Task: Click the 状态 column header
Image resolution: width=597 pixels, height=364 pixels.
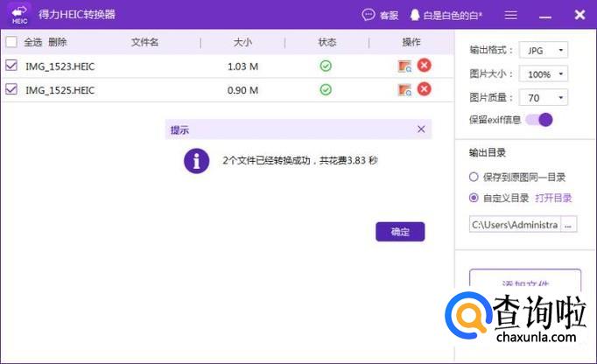Action: tap(327, 42)
